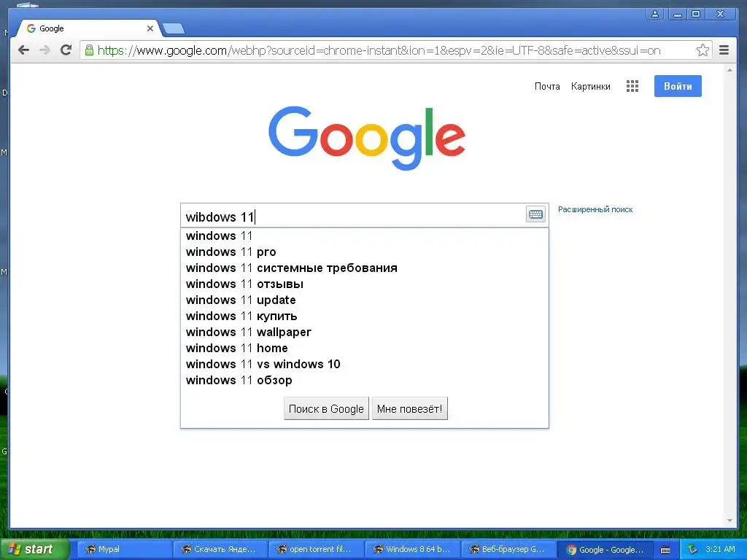
Task: Click the Google logo
Action: tap(367, 138)
